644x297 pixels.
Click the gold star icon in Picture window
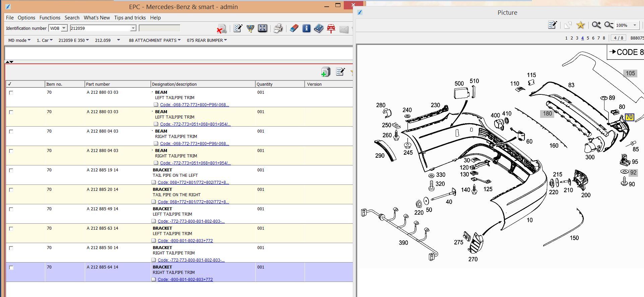pos(580,25)
